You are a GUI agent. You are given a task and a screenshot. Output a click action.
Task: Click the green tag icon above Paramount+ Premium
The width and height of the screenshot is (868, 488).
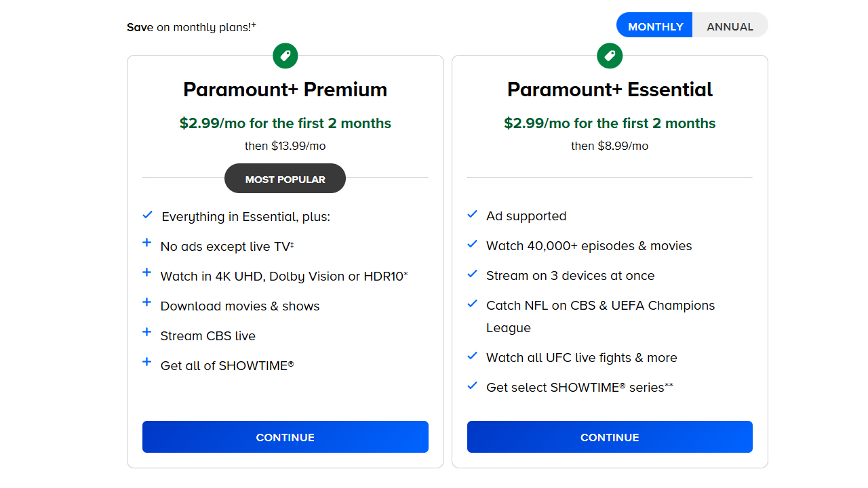click(285, 56)
